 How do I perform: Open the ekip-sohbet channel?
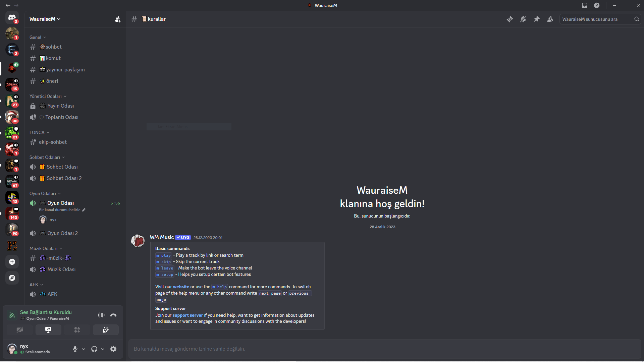[75, 142]
